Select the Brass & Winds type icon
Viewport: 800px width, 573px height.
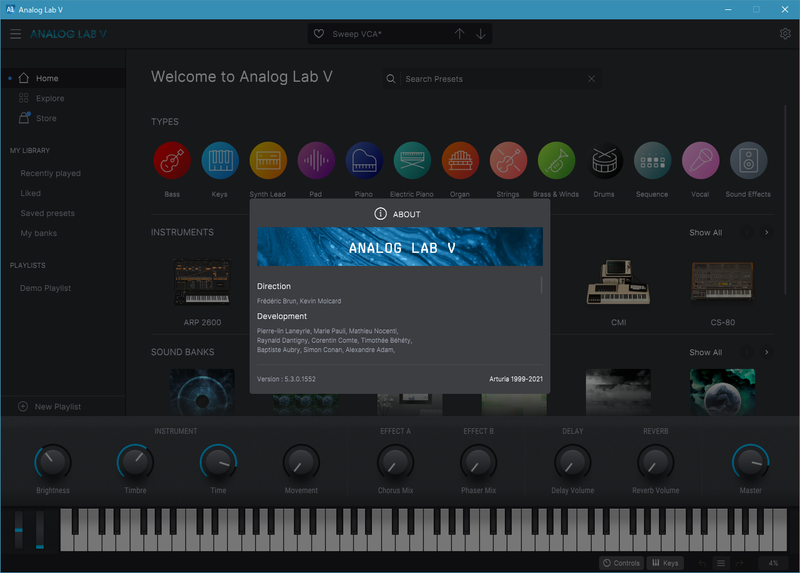coord(556,160)
